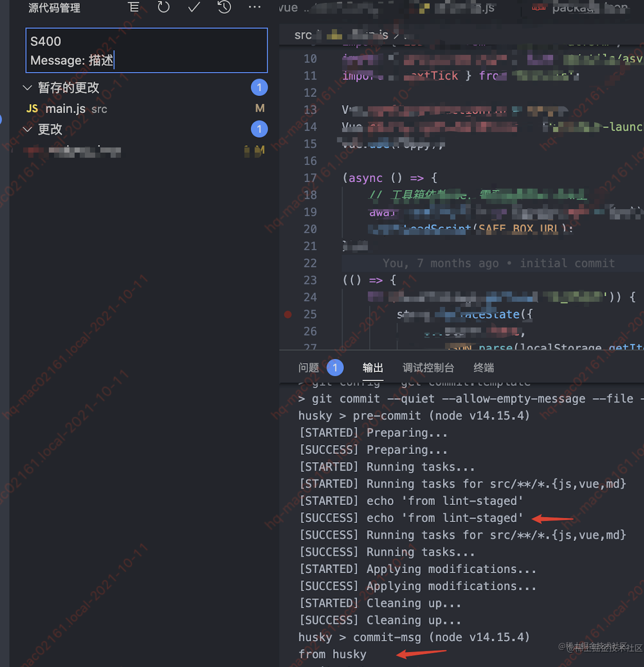Switch to the 输出 panel tab
Screen dimensions: 644x667
click(373, 368)
